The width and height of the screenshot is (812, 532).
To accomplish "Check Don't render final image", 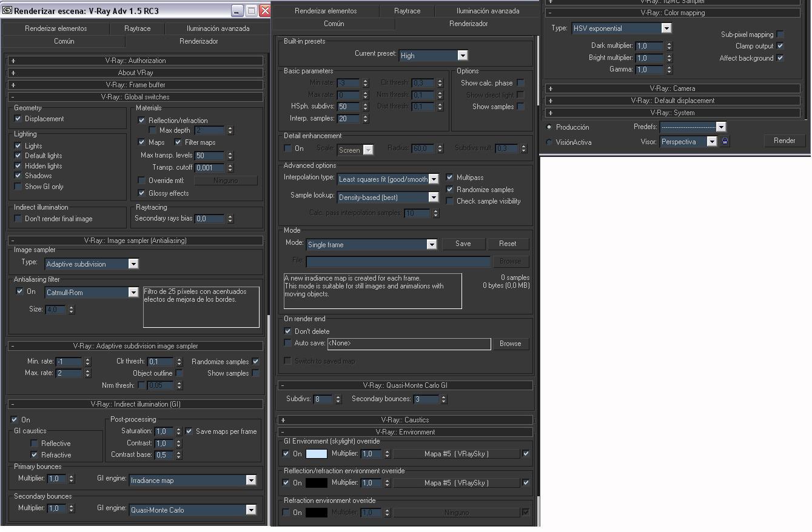I will (x=18, y=219).
